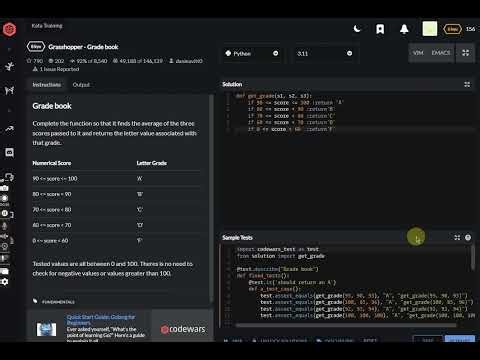The image size is (480, 360).
Task: Click the 49,188 of 146,129 completions stat
Action: point(138,61)
